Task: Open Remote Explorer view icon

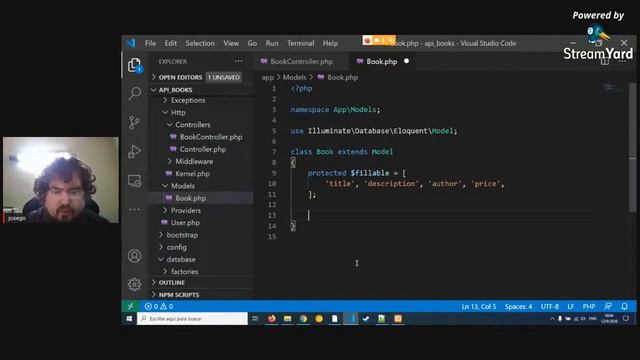Action: point(134,180)
